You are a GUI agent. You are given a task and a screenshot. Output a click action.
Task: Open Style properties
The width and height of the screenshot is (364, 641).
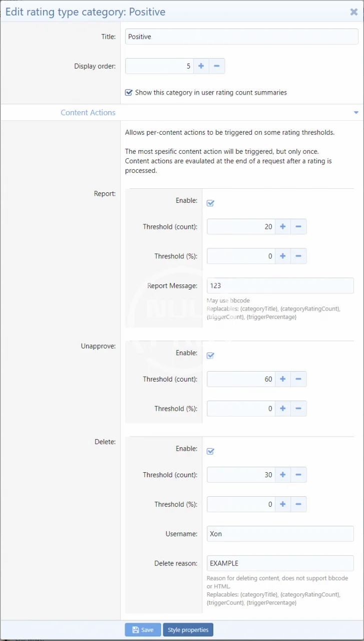[x=188, y=630]
